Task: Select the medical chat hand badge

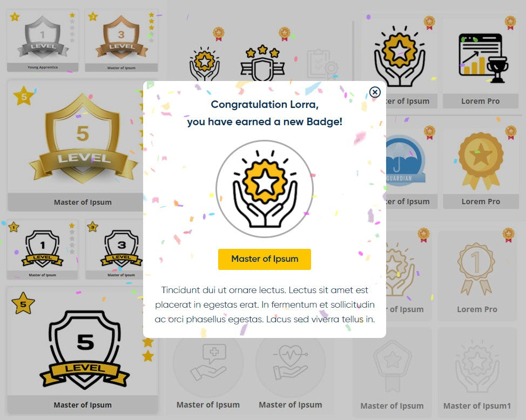Action: [208, 363]
